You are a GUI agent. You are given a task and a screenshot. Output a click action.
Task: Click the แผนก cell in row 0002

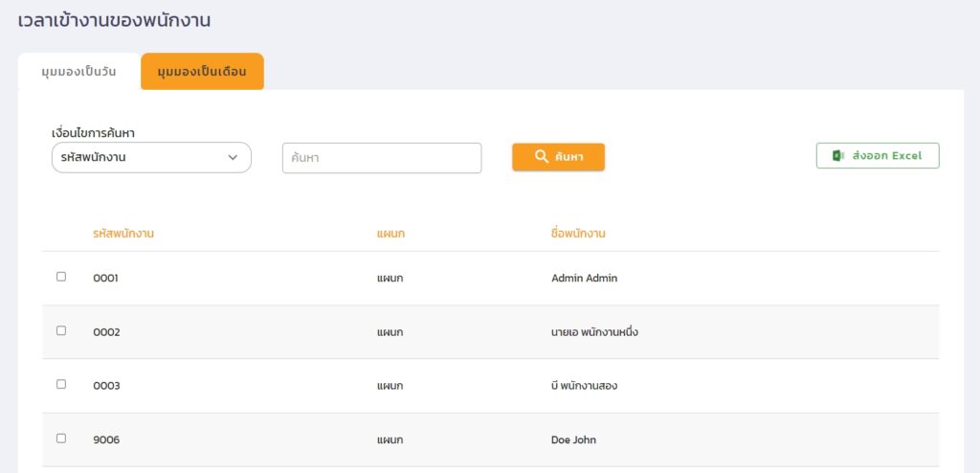pyautogui.click(x=390, y=332)
